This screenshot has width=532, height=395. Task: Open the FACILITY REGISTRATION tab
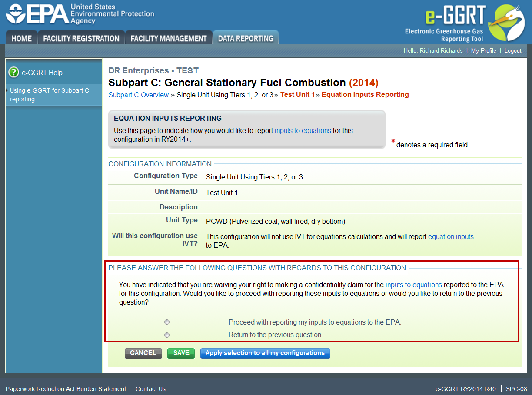[81, 38]
